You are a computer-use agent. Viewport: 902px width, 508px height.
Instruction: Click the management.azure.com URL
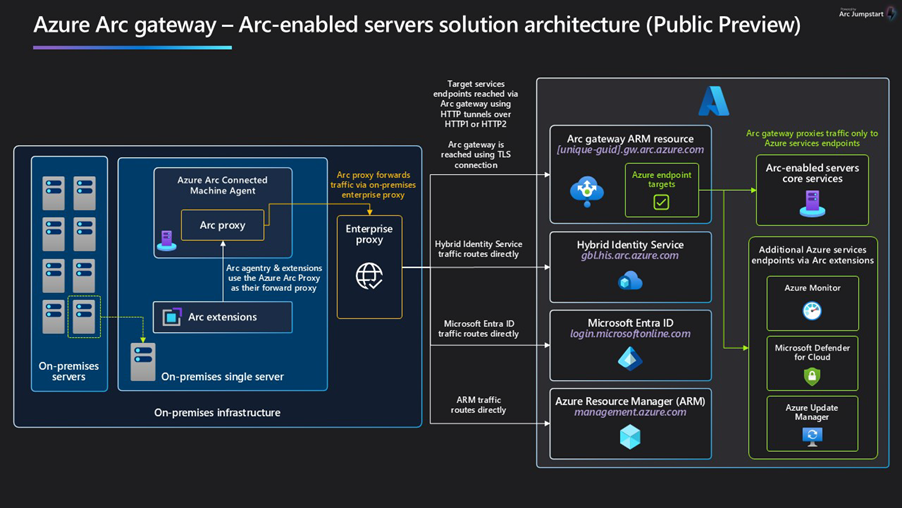pyautogui.click(x=630, y=412)
